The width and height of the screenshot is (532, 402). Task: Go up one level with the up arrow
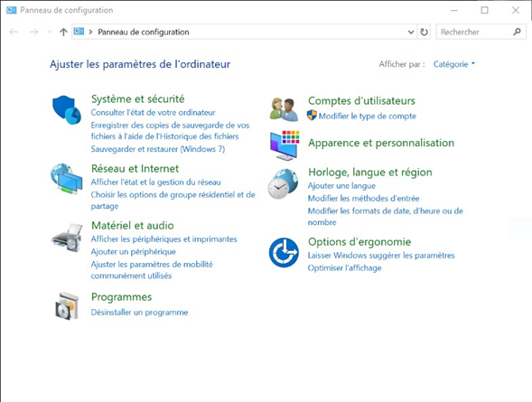tap(63, 32)
